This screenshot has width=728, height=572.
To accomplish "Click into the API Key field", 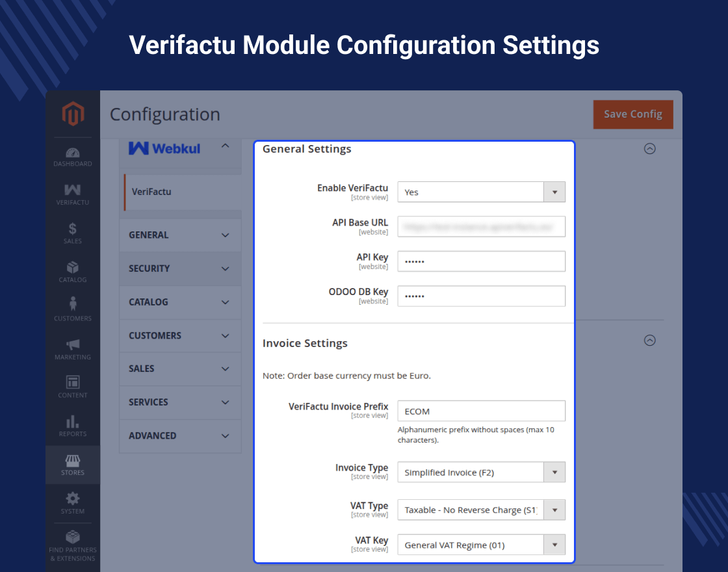I will click(481, 261).
